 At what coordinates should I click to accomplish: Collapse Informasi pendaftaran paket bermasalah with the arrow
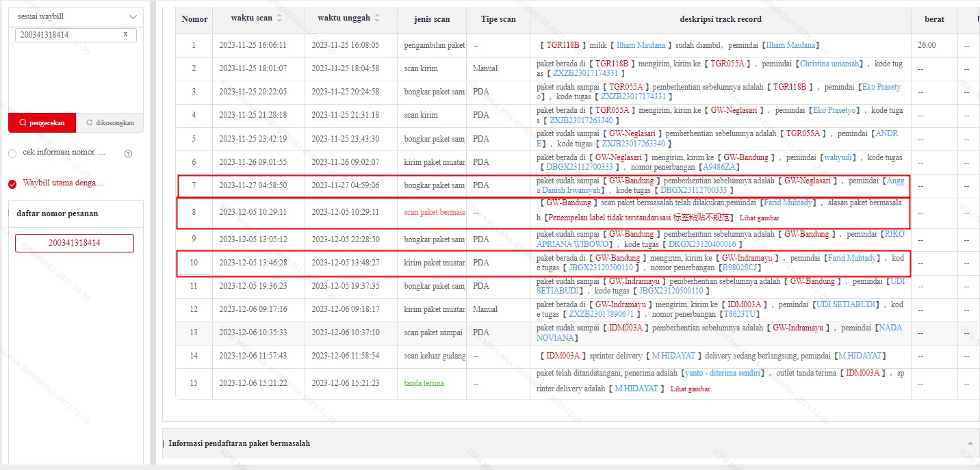click(970, 443)
